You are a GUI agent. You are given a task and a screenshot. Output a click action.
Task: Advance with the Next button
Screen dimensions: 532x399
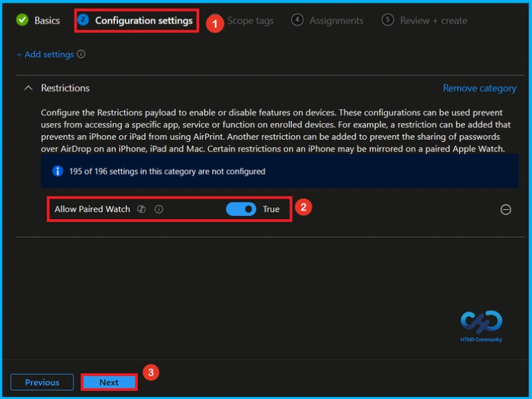tap(108, 382)
